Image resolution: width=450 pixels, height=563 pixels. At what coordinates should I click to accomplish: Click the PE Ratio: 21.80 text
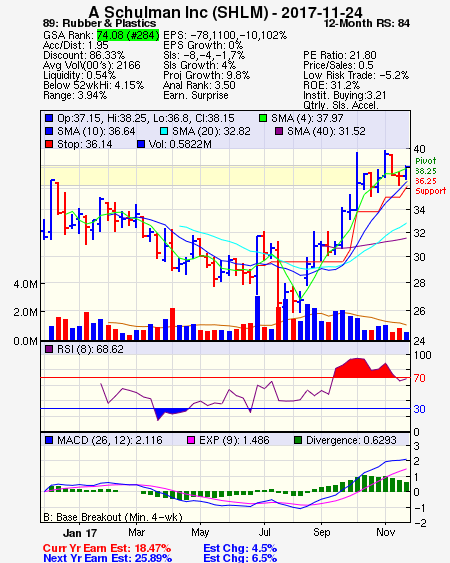340,55
